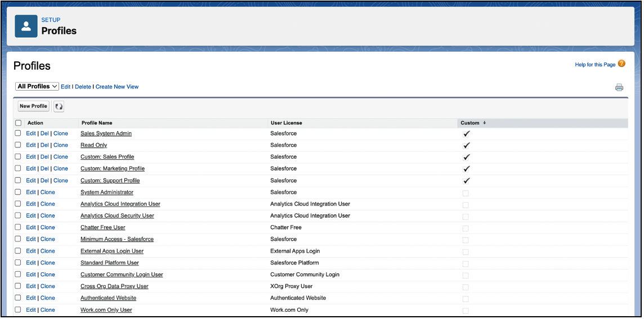The image size is (644, 319).
Task: Click Edit for Cross Org Data Proxy User
Action: pyautogui.click(x=31, y=286)
